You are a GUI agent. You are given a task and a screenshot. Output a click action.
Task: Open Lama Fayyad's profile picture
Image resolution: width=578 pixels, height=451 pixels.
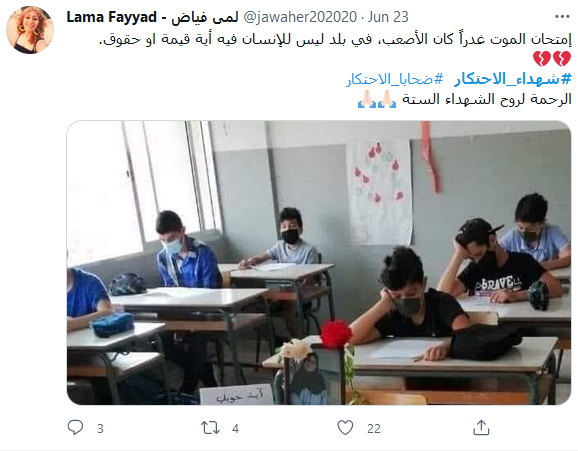(30, 30)
